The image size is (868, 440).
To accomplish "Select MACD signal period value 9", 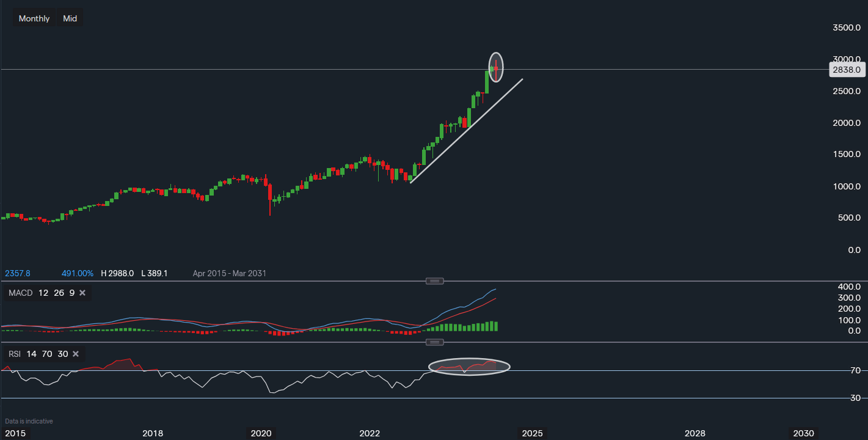I will (x=71, y=293).
